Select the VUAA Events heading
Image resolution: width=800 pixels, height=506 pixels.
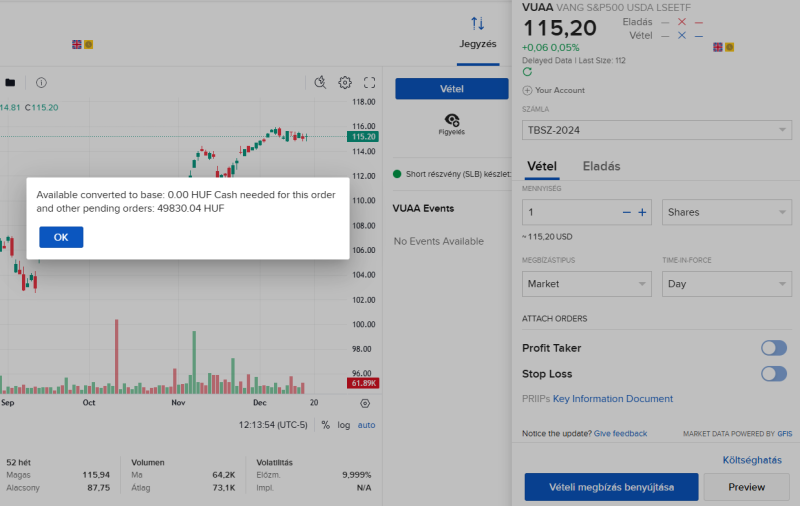pyautogui.click(x=423, y=208)
